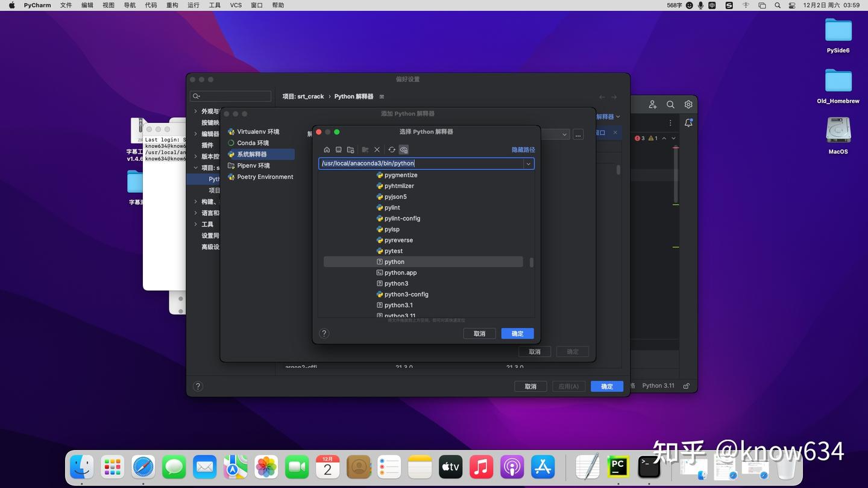Confirm interpreter selection with 确定 button

(x=517, y=333)
